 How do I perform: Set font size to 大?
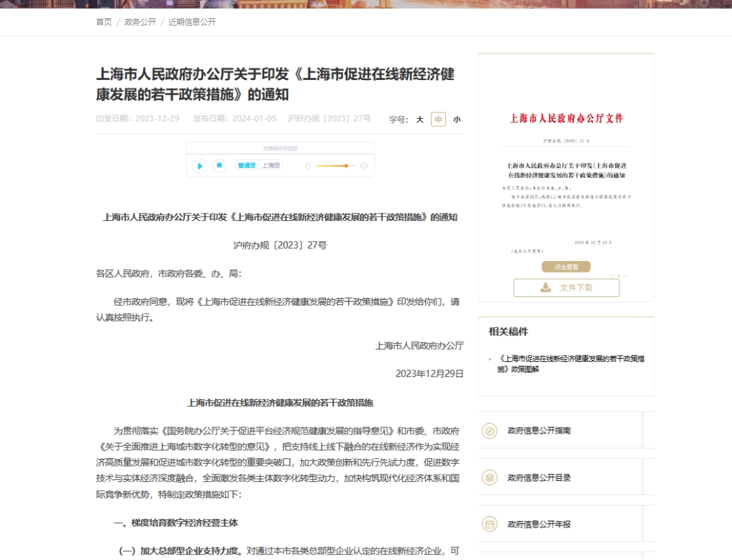click(420, 119)
